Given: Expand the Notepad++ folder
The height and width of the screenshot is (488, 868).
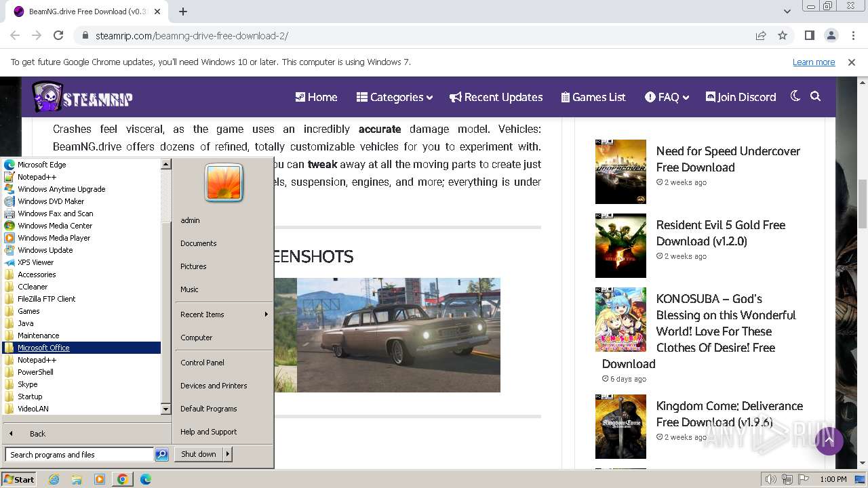Looking at the screenshot, I should (81, 360).
